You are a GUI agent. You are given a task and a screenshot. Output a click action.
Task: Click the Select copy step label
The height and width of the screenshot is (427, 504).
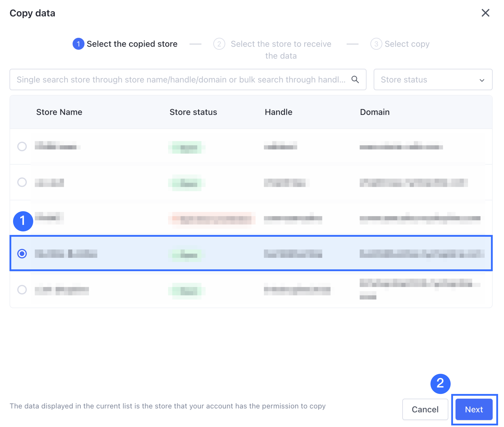point(407,44)
